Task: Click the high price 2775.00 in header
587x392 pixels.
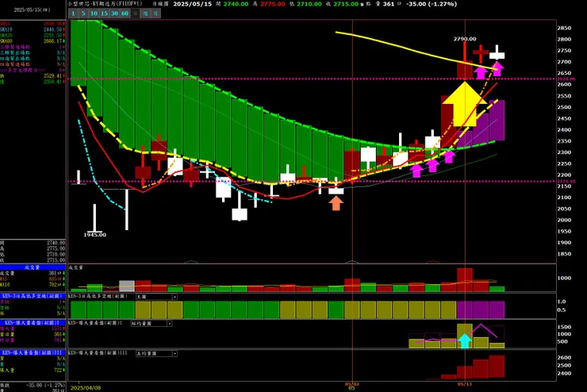Action: (x=273, y=4)
